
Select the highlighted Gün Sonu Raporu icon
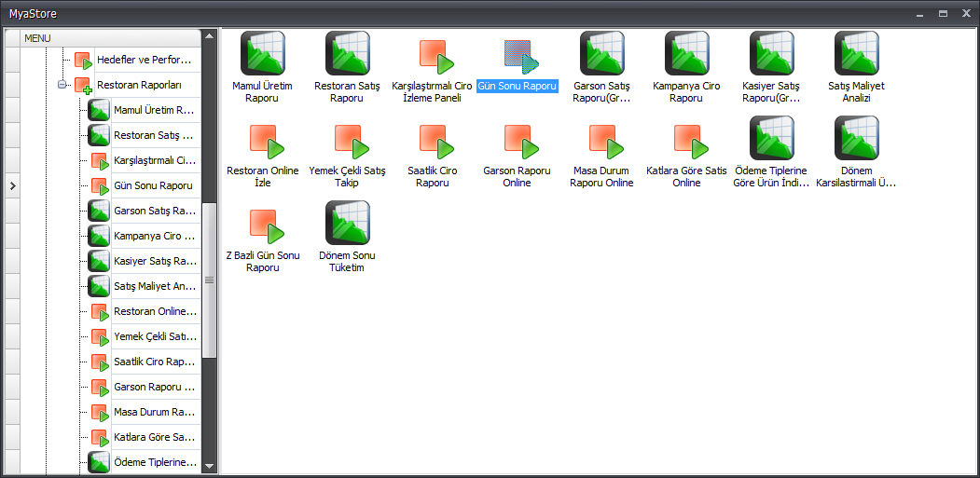point(521,58)
